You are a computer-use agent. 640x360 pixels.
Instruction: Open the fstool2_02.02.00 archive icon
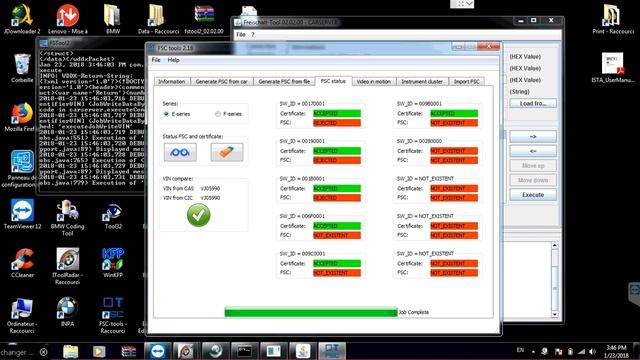click(x=204, y=19)
